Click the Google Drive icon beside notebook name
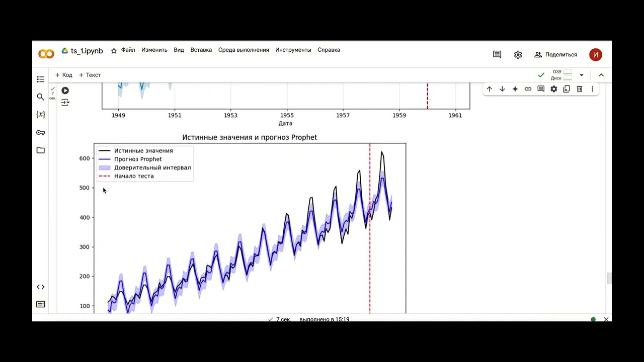644x362 pixels. click(x=65, y=51)
